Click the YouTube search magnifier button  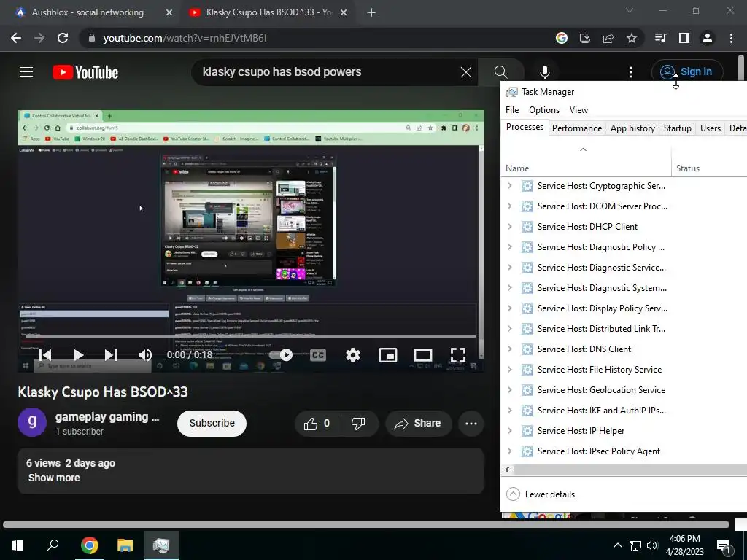click(500, 72)
